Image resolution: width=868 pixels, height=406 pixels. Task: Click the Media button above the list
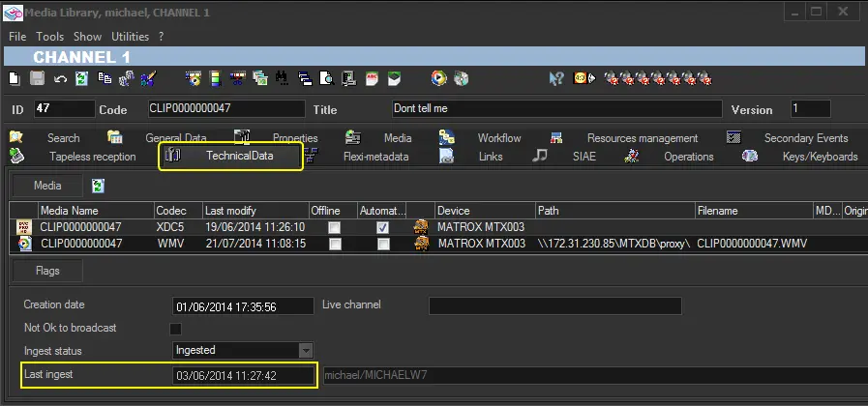point(47,186)
